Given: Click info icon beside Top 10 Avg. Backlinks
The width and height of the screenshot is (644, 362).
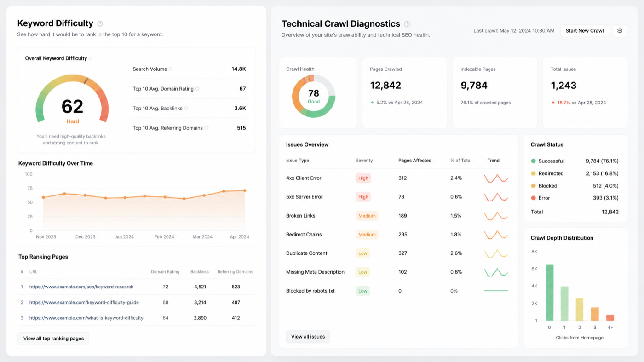Looking at the screenshot, I should pos(186,109).
